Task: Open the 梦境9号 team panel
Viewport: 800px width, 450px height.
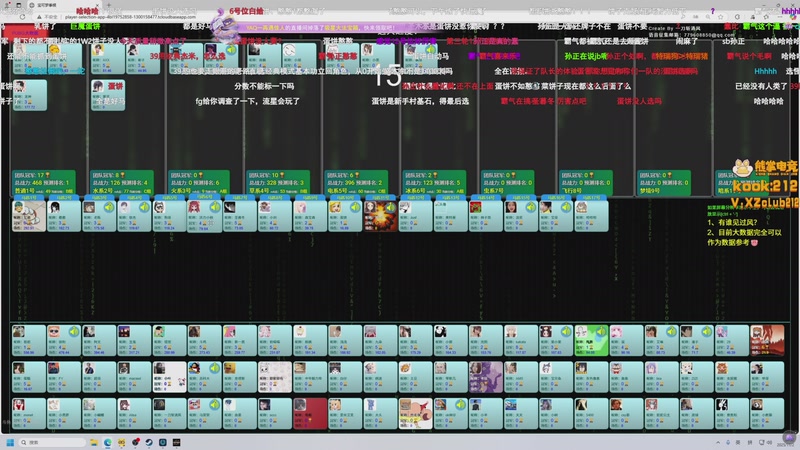Action: (x=664, y=183)
